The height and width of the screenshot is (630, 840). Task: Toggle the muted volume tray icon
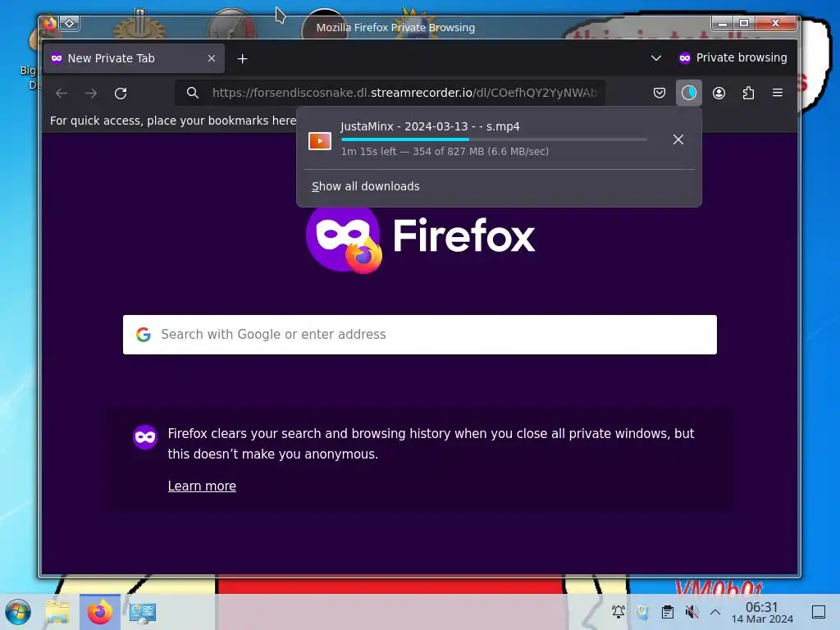692,611
